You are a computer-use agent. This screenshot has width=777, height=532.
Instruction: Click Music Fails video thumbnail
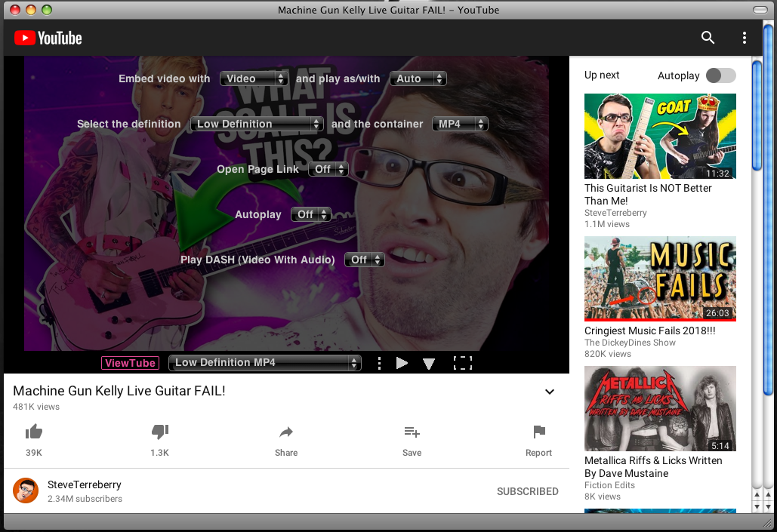(x=660, y=278)
